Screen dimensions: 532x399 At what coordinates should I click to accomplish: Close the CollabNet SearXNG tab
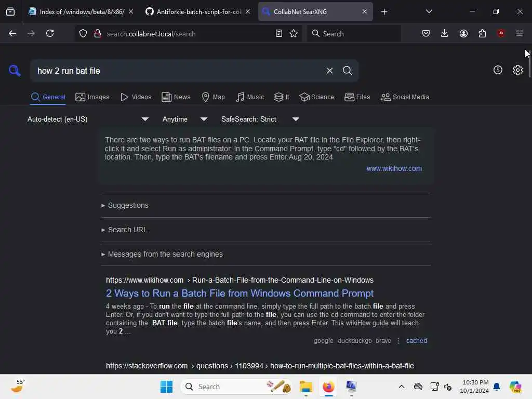click(x=365, y=11)
